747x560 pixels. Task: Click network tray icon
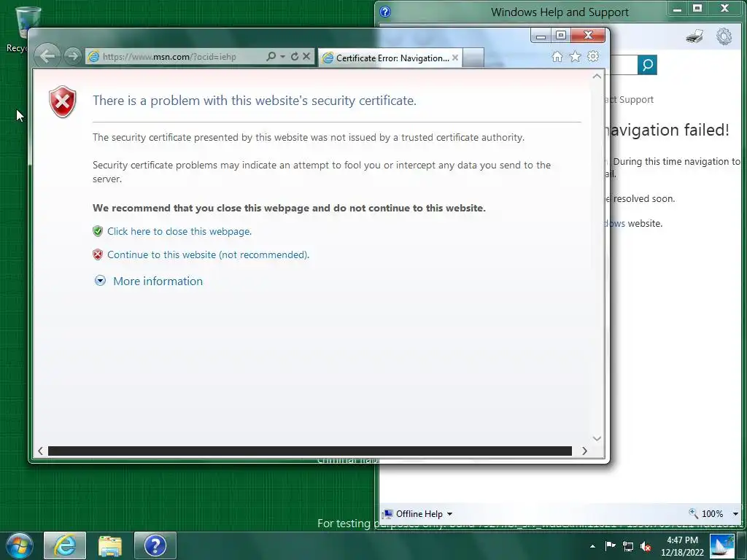tap(628, 546)
